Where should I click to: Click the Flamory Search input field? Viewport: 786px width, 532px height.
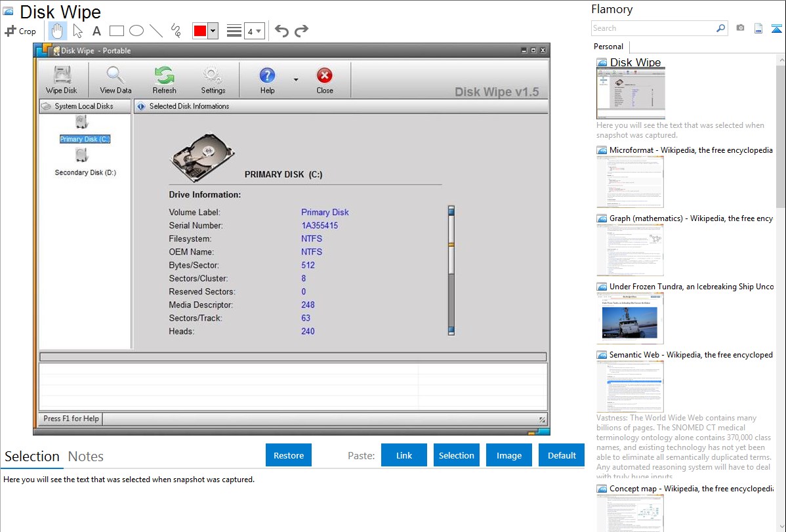coord(653,28)
